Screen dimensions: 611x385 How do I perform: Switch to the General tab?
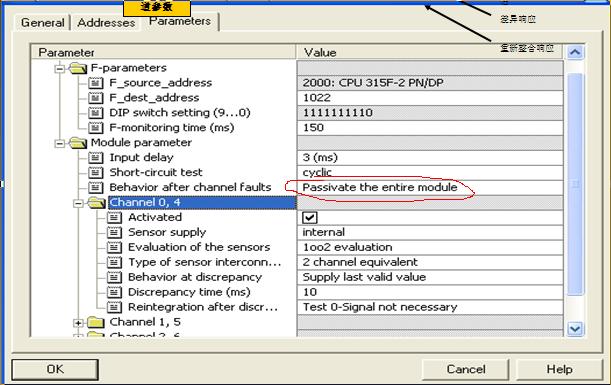(x=42, y=23)
